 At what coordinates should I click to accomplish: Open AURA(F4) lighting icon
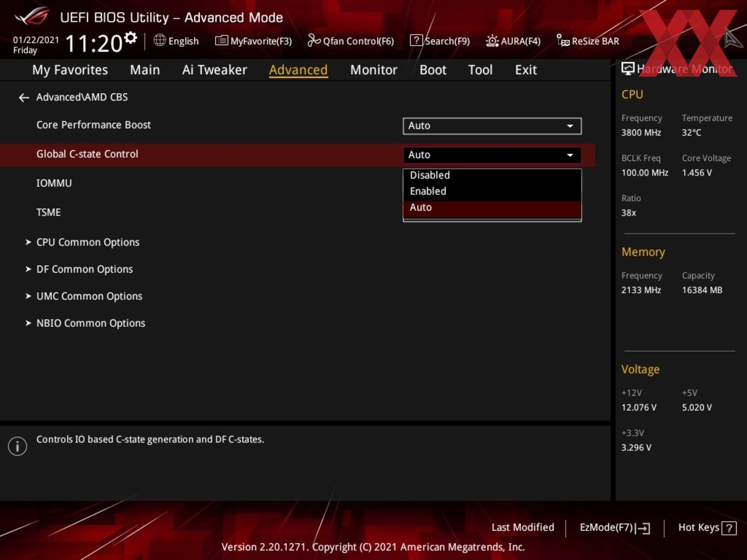tap(492, 41)
